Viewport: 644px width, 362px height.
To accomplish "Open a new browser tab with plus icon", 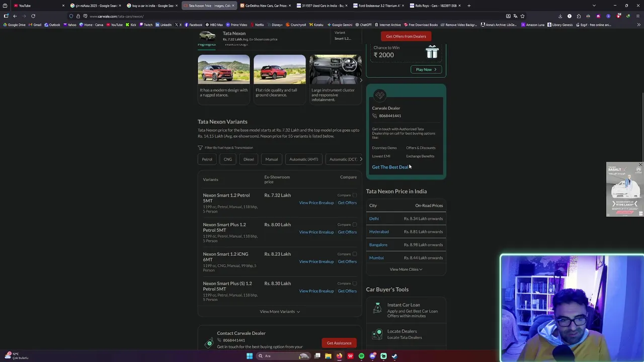I will [x=469, y=6].
